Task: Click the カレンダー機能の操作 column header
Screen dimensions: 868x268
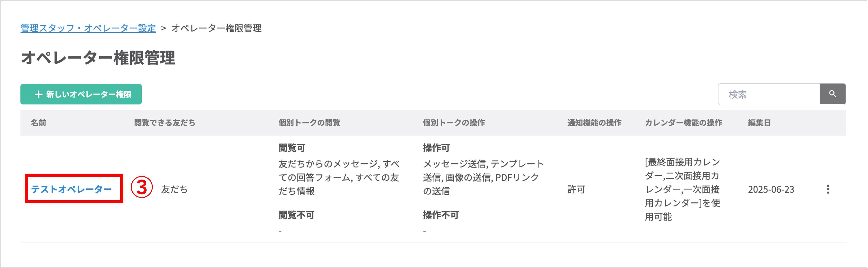Action: (683, 123)
